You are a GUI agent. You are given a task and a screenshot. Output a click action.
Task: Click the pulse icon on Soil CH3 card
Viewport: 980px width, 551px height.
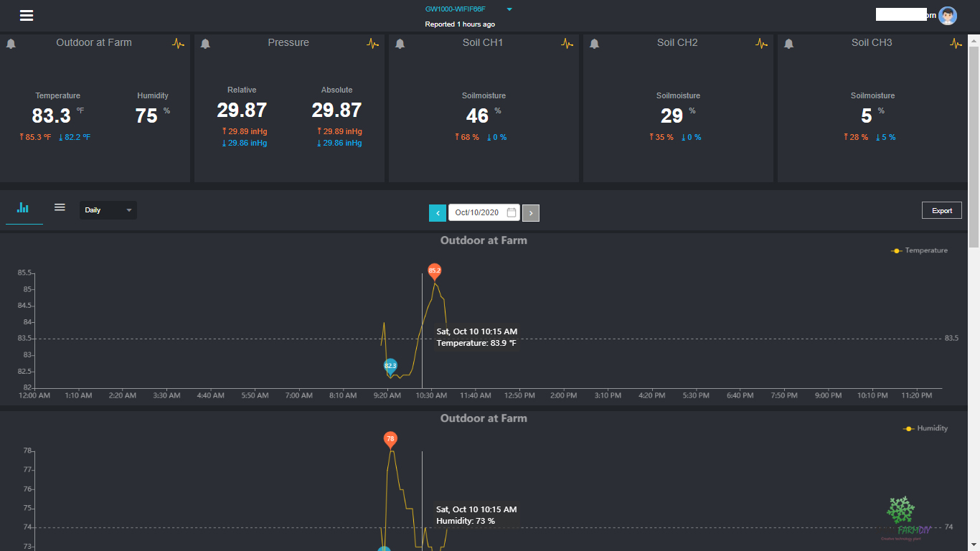click(956, 43)
